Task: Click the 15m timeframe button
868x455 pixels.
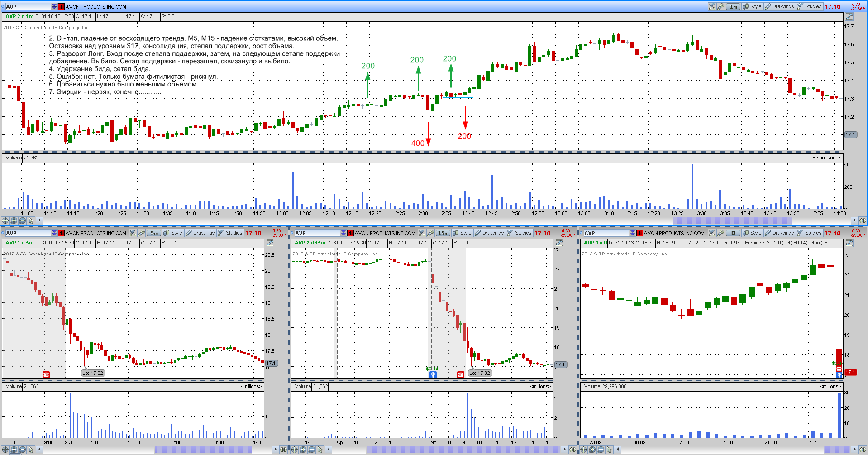Action: 443,233
